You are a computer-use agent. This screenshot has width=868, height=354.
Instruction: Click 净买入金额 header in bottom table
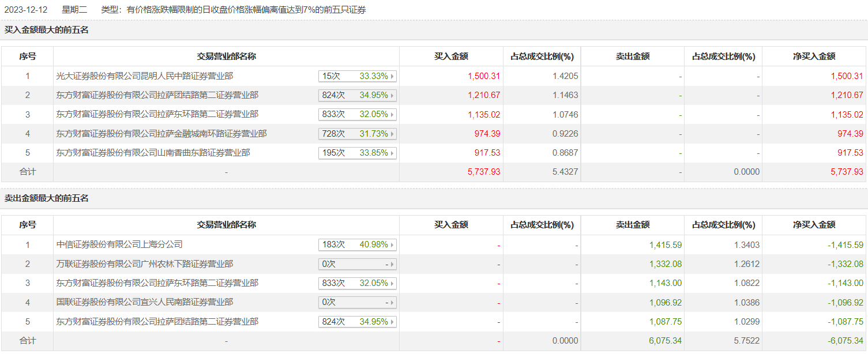(814, 225)
